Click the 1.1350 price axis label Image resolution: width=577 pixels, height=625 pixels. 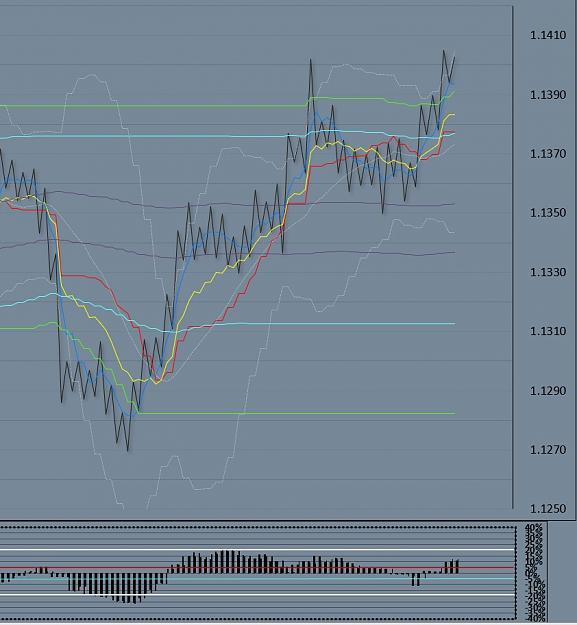pos(548,213)
